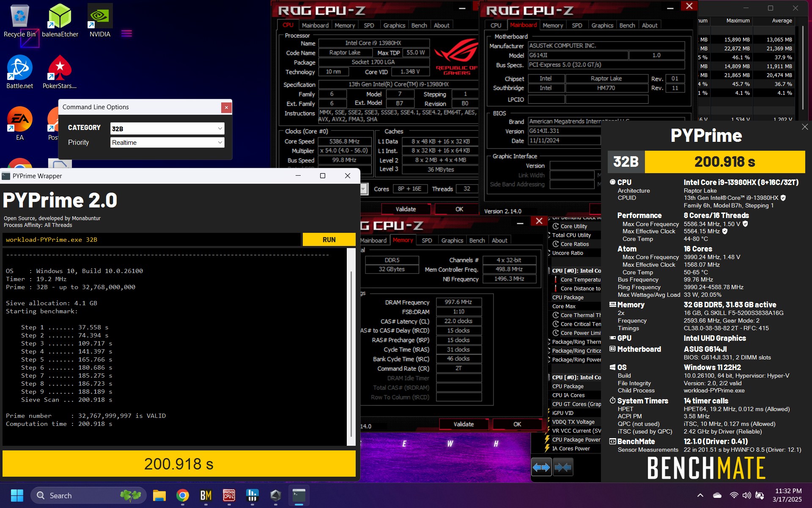Open SPD tab in top-right CPU-Z Mainboard window
812x508 pixels.
577,25
